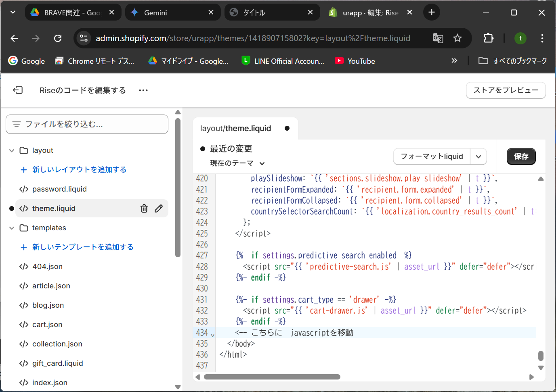Delete theme.liquid with trash icon
556x392 pixels.
tap(144, 209)
